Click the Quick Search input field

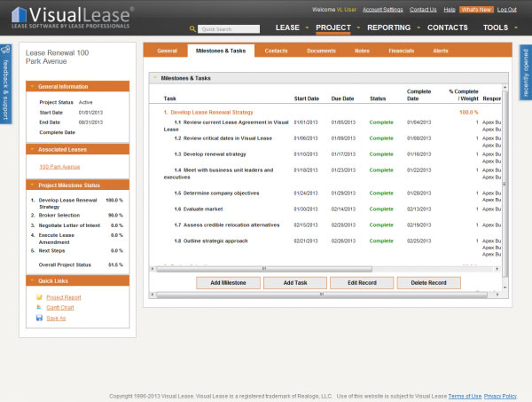coord(229,29)
